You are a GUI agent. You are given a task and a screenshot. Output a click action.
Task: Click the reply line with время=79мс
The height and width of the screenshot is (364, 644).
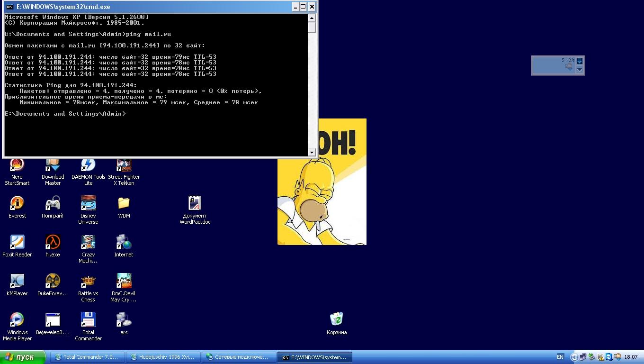(110, 57)
